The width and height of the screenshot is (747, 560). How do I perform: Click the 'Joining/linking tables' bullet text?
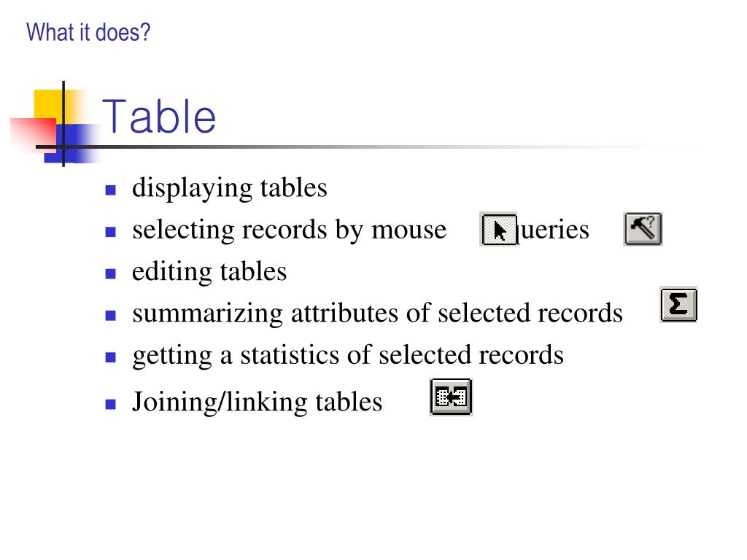pyautogui.click(x=258, y=402)
